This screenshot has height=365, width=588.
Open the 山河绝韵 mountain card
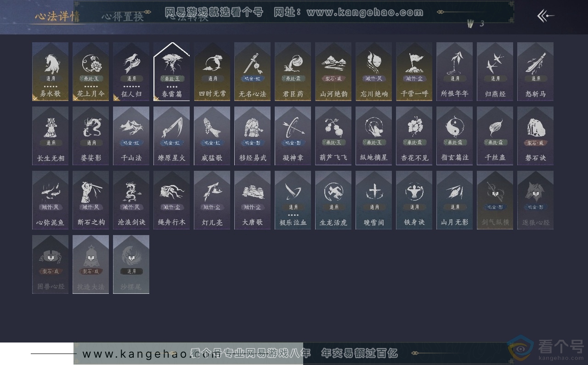pyautogui.click(x=334, y=72)
